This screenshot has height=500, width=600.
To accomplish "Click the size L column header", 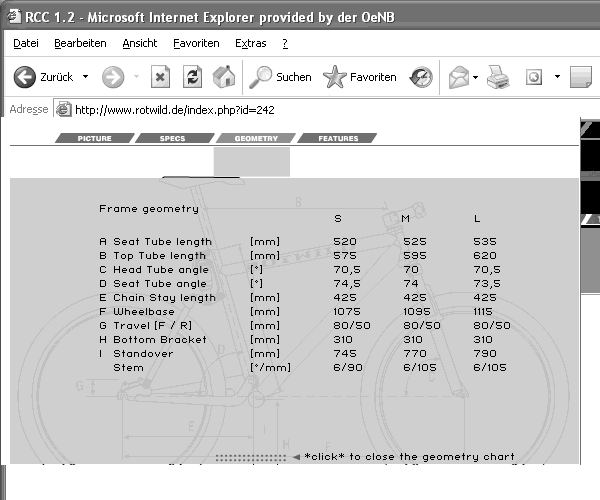I will (477, 218).
